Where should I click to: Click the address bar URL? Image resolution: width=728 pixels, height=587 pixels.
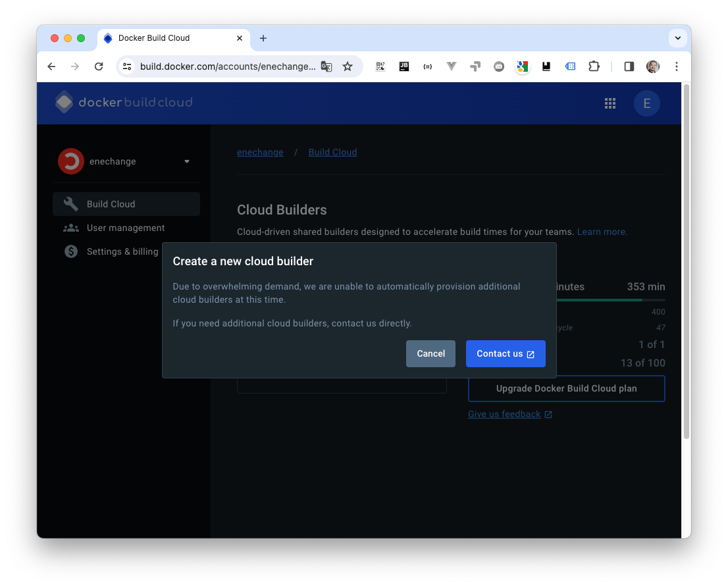tap(228, 66)
